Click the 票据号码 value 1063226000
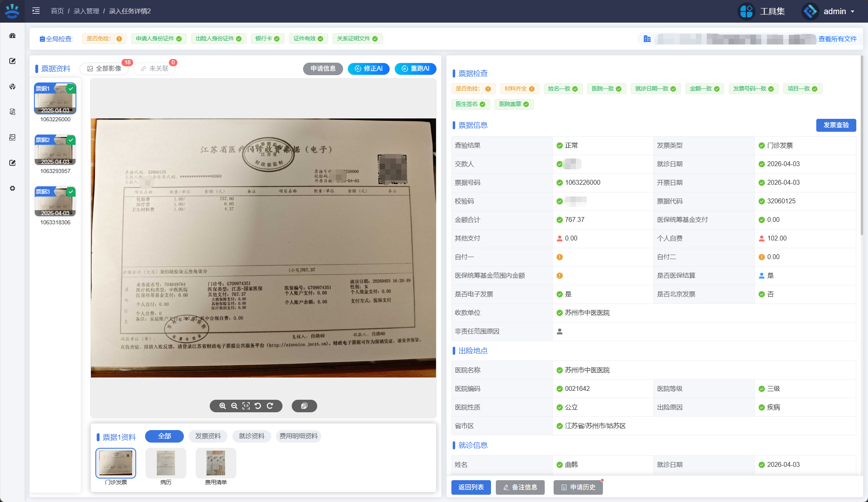The image size is (868, 502). coord(583,183)
